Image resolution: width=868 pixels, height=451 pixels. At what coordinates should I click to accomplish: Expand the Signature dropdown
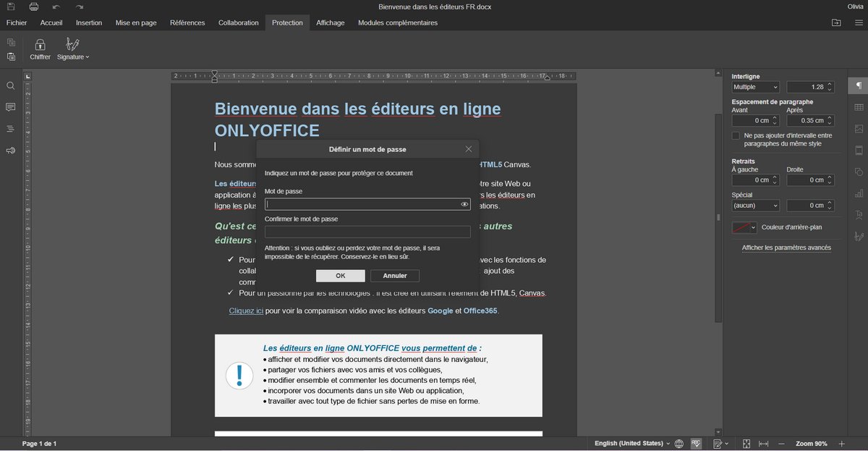73,56
